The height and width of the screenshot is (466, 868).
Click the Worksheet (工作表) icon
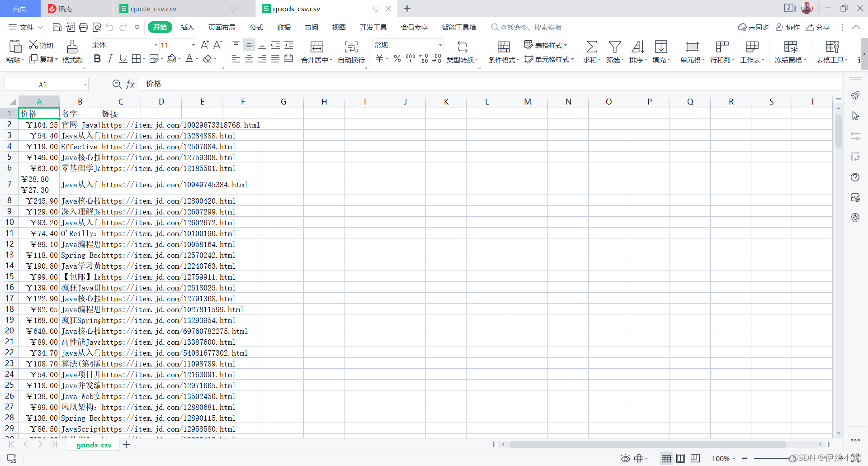pyautogui.click(x=752, y=47)
